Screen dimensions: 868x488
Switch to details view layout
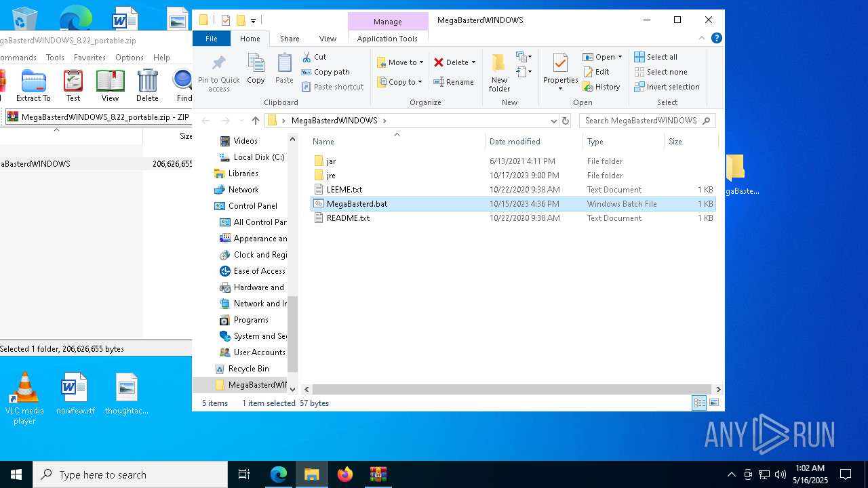pyautogui.click(x=699, y=403)
